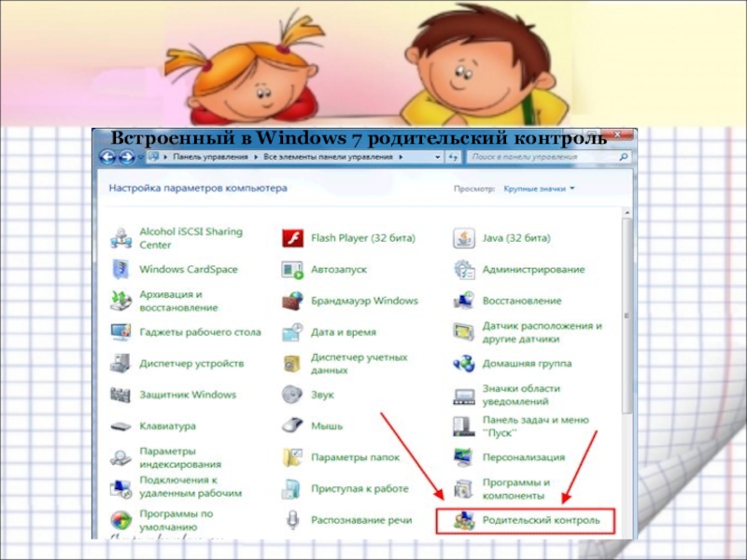Screen dimensions: 747x560
Task: Click the Back navigation arrow button
Action: point(107,157)
